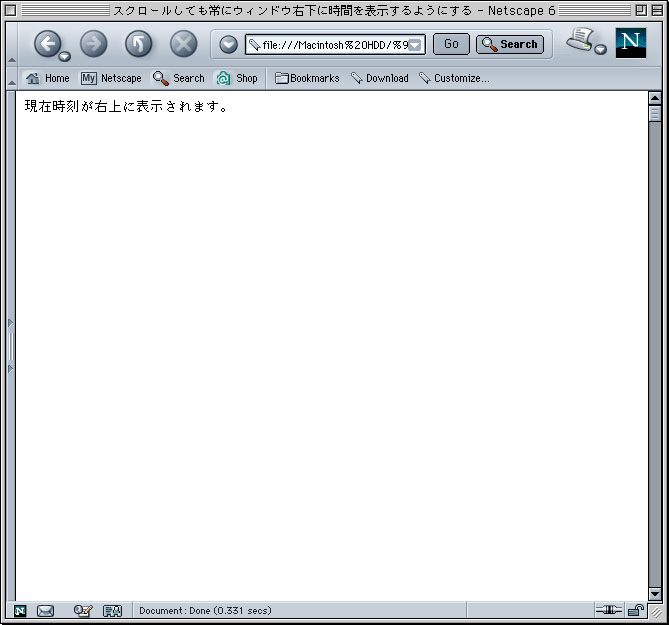The width and height of the screenshot is (669, 625).
Task: Open the Back button history dropdown
Action: coord(65,56)
